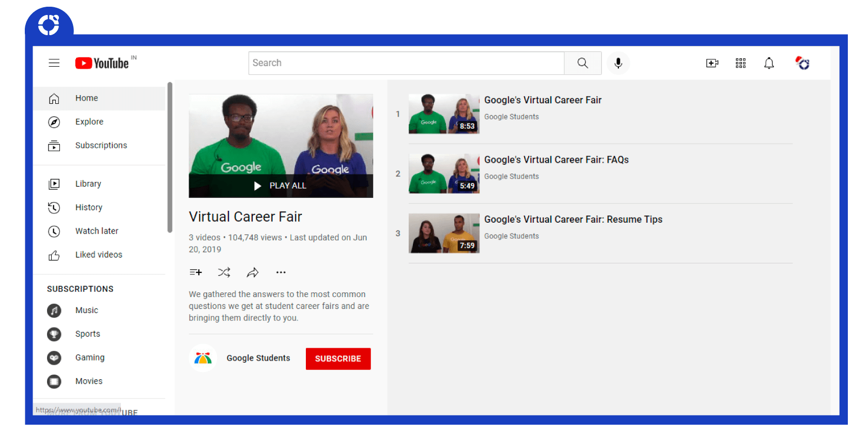The height and width of the screenshot is (434, 868).
Task: Open thumbnail of 5:49 FAQs video
Action: tap(444, 174)
